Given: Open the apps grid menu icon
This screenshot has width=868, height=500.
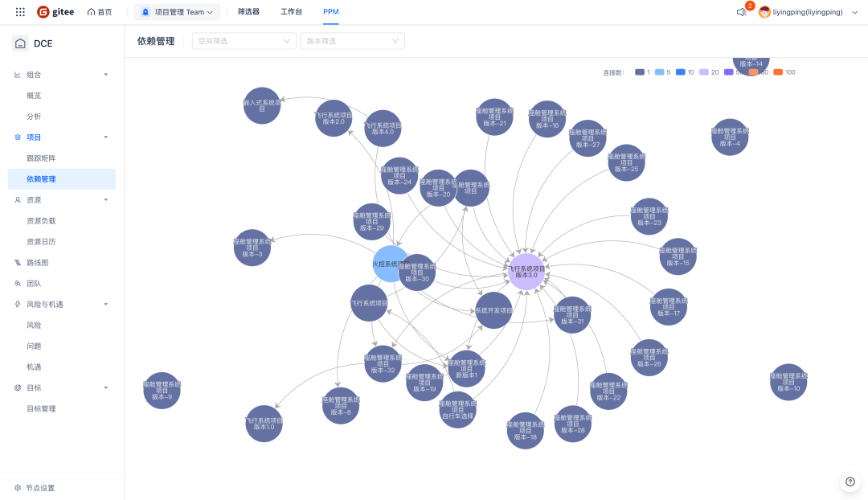Looking at the screenshot, I should tap(20, 11).
